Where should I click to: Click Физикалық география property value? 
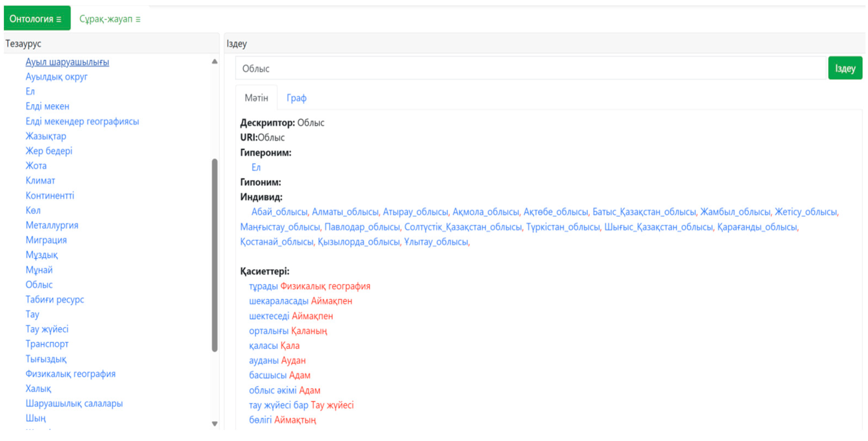point(325,286)
